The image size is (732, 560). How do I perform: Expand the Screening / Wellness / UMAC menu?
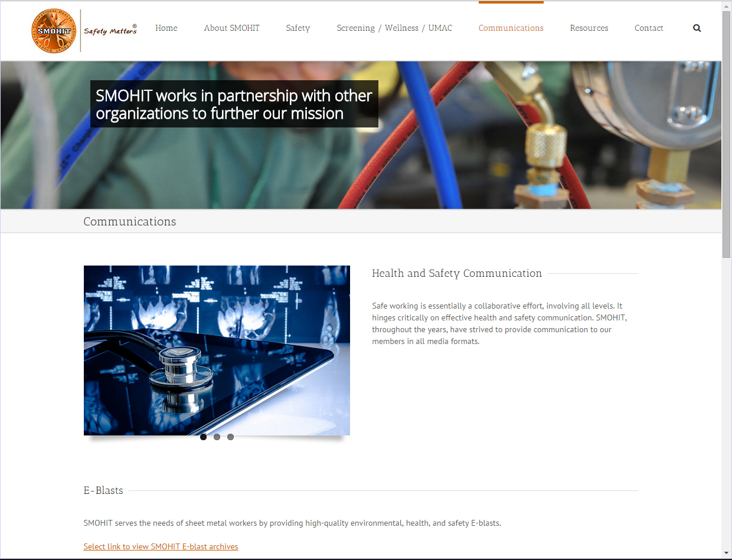coord(394,28)
